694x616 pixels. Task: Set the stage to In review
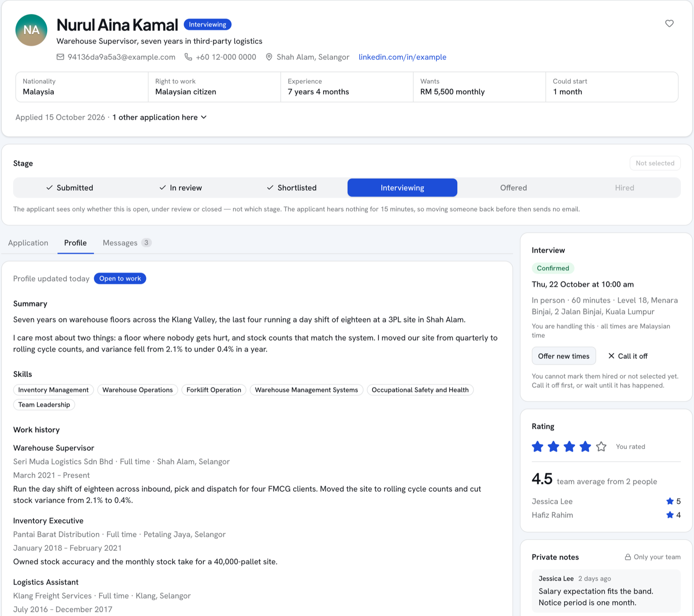(180, 188)
